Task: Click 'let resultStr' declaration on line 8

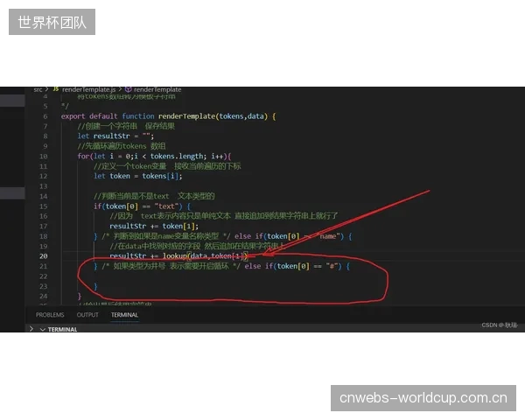Action: click(x=103, y=136)
